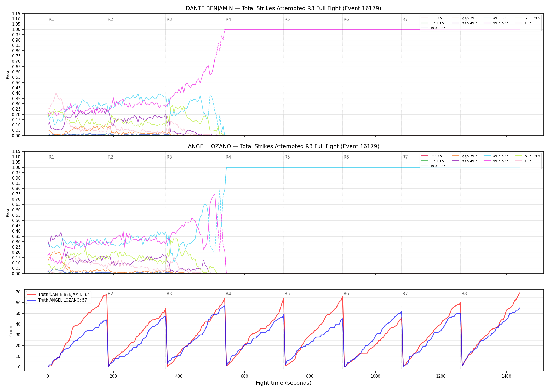Click the x-axis tick label '0'
Viewport: 549px width, 392px height.
click(x=48, y=376)
